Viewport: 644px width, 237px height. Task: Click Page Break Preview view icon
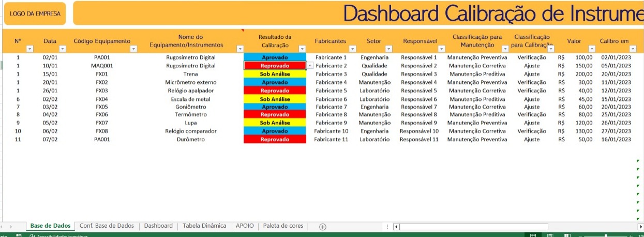[568, 235]
